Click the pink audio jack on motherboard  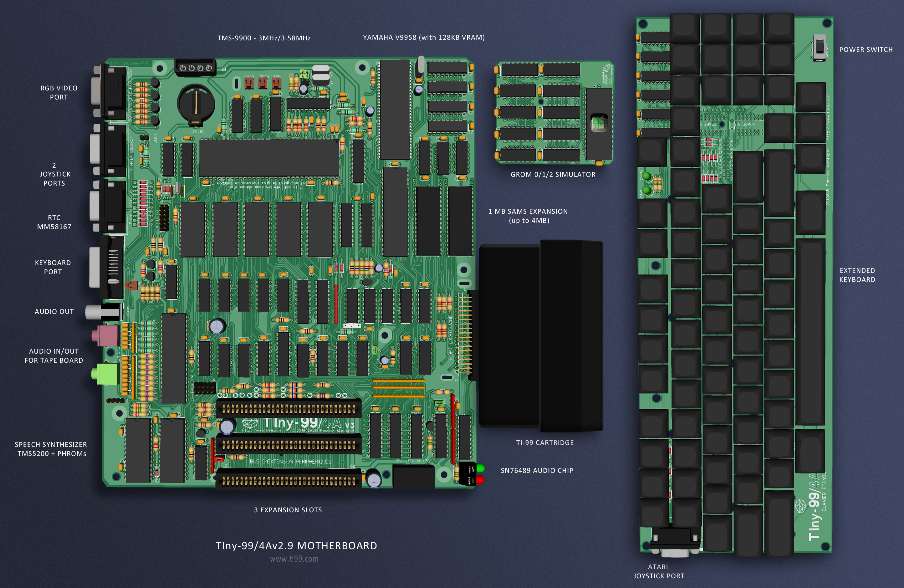[105, 335]
